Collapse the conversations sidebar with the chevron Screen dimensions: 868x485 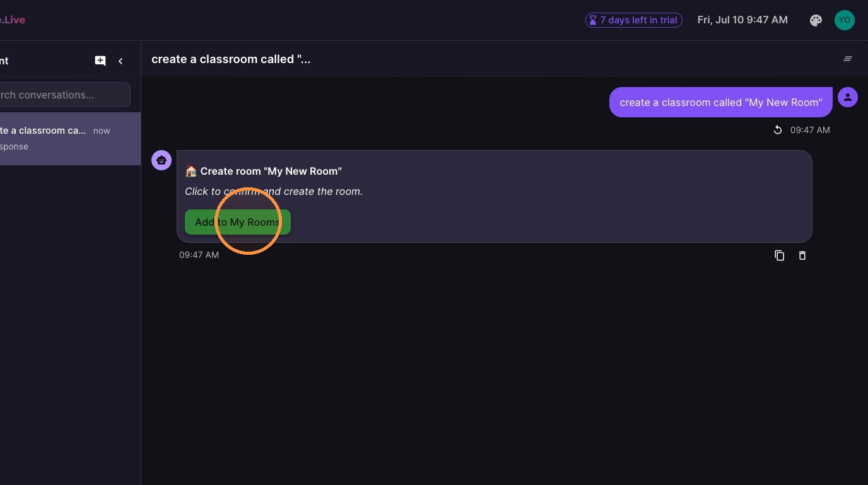pos(120,61)
